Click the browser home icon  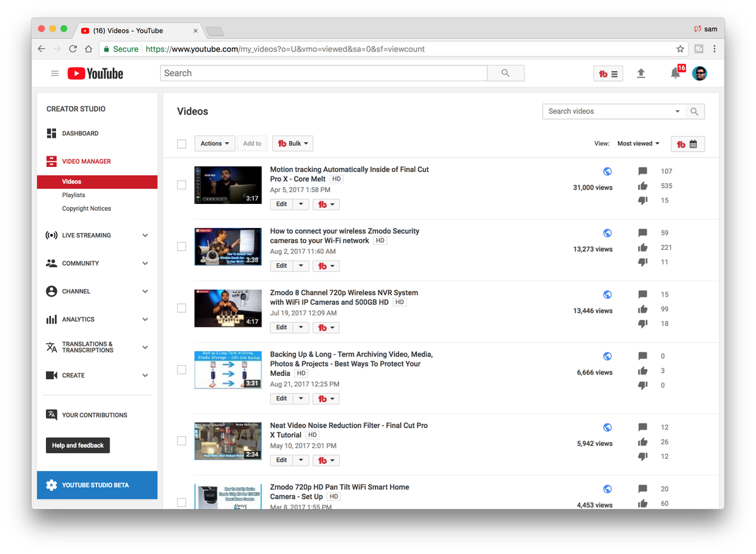[x=89, y=48]
